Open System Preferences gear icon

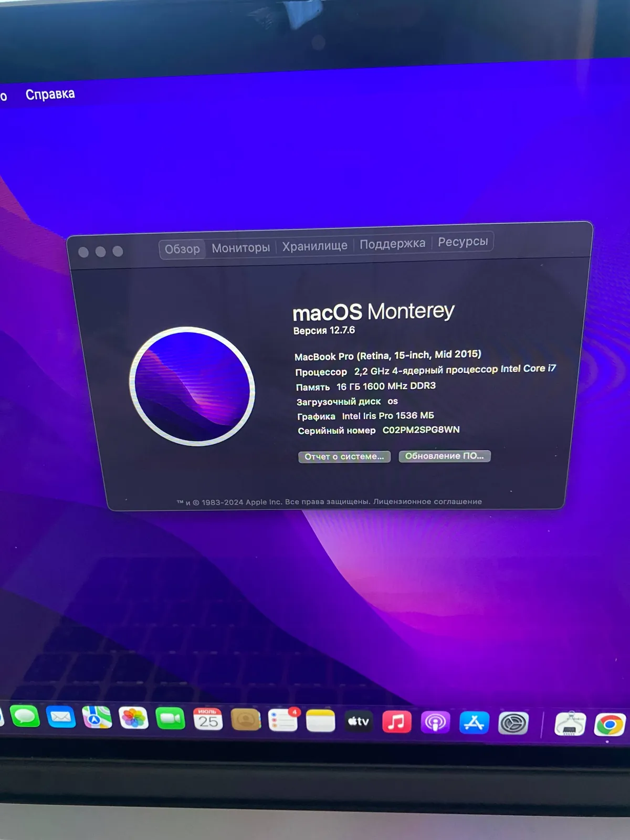pyautogui.click(x=513, y=724)
